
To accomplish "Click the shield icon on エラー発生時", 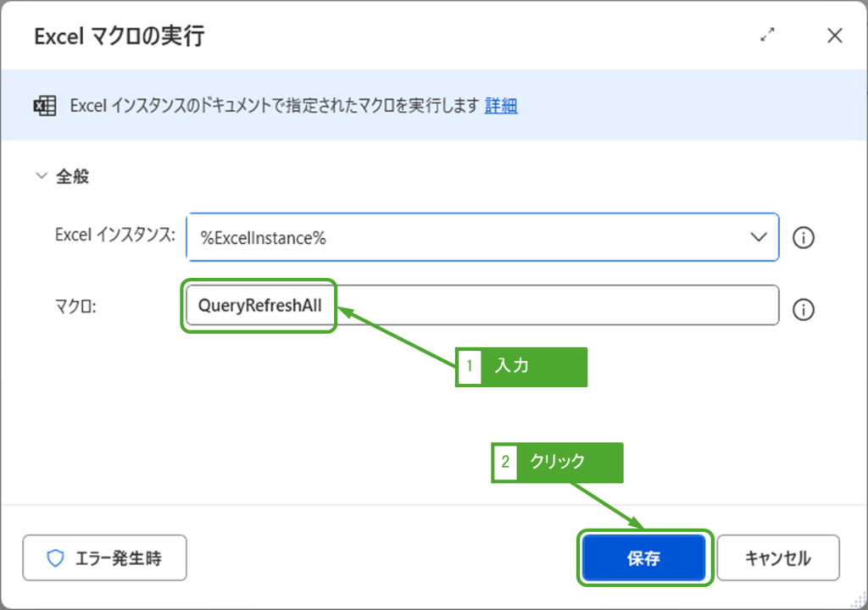I will coord(55,558).
